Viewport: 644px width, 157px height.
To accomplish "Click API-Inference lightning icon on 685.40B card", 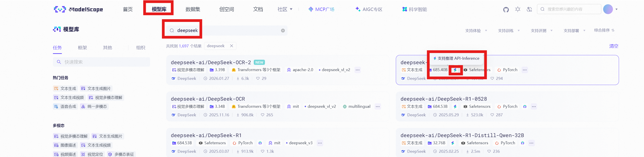I will [x=455, y=70].
